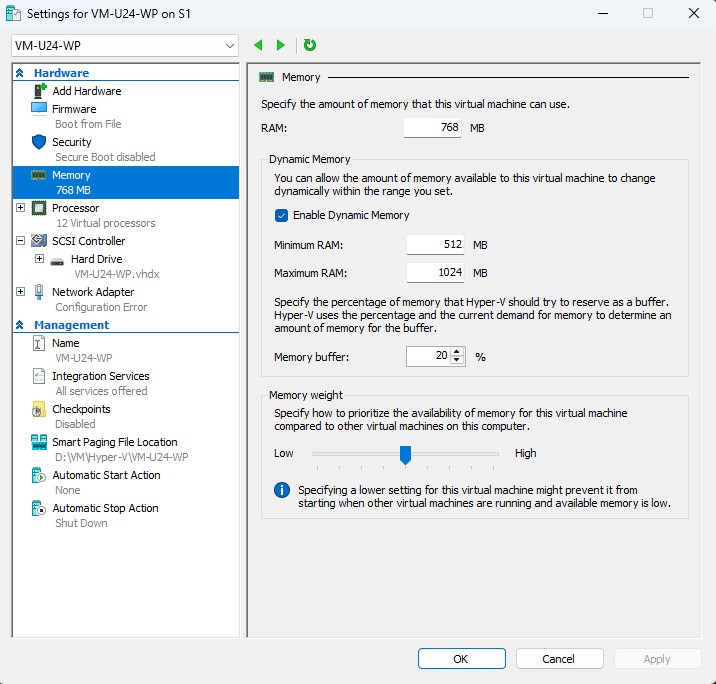Expand the Processor tree node
Viewport: 716px width, 684px height.
pos(20,208)
